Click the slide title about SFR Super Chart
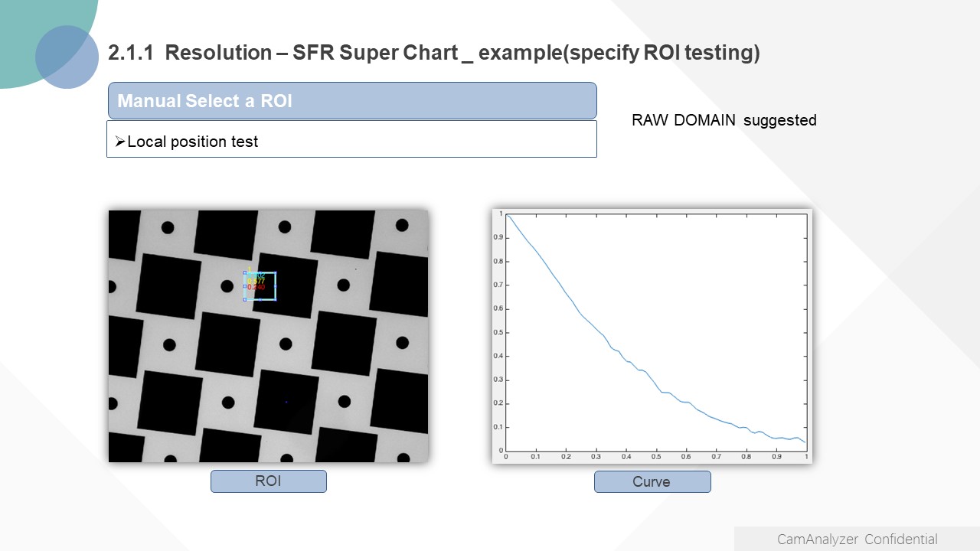Screen dimensions: 980x551 tap(433, 53)
